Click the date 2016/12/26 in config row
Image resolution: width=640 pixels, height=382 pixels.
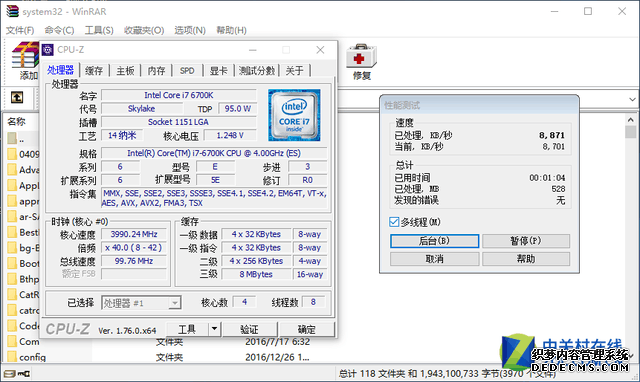[278, 357]
